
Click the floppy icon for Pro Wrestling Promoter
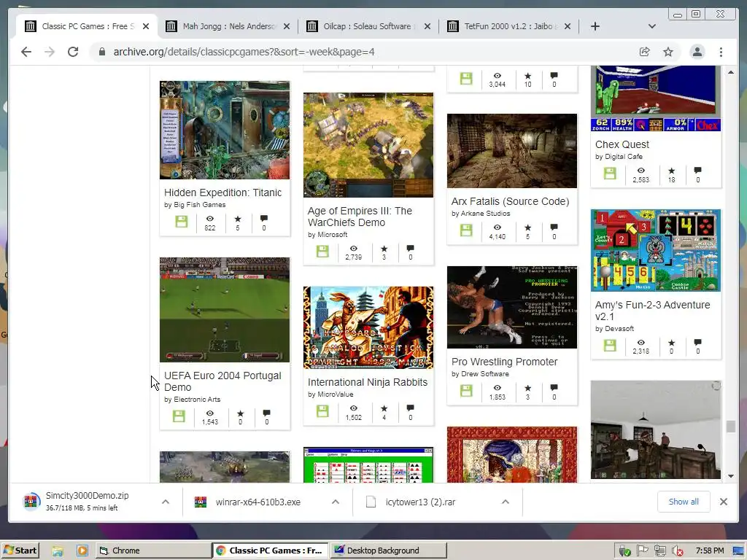[x=466, y=391]
